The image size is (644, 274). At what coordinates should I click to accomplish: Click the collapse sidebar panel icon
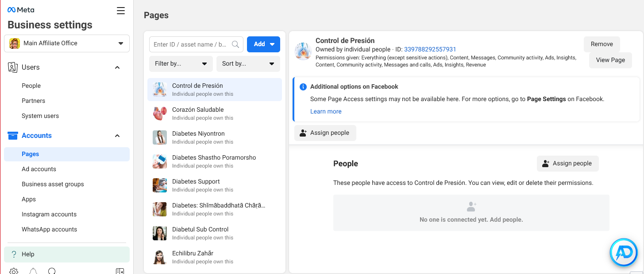(120, 271)
